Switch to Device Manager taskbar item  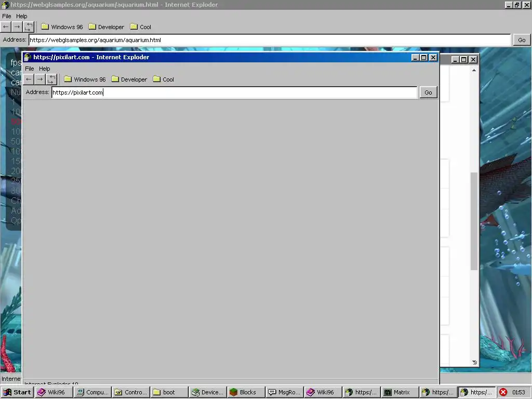click(x=207, y=392)
